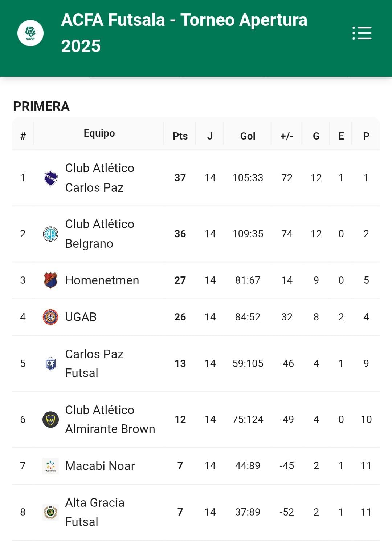
Task: Click the Gol column header
Action: coord(248,136)
